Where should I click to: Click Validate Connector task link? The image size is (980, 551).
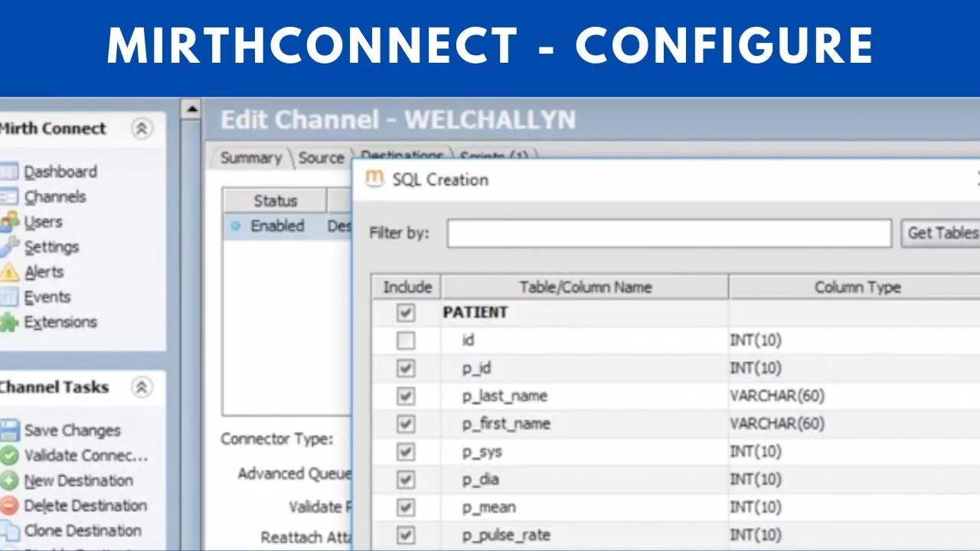pos(86,455)
